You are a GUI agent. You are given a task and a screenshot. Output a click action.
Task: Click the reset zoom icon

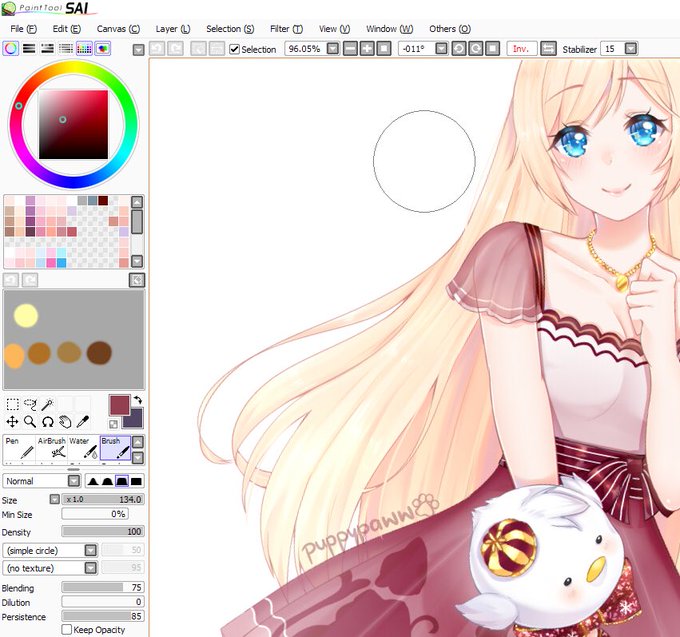[x=384, y=49]
